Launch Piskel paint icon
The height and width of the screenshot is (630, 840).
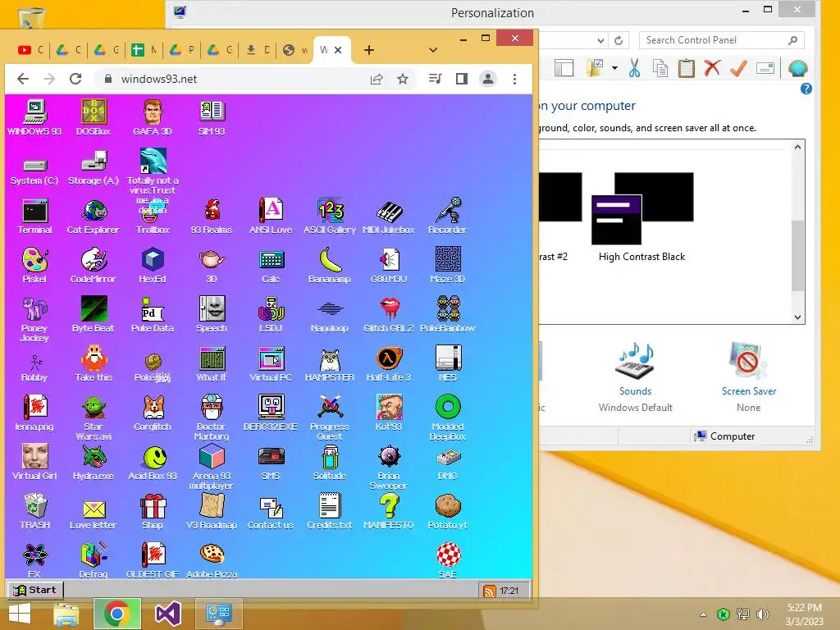pos(34,266)
